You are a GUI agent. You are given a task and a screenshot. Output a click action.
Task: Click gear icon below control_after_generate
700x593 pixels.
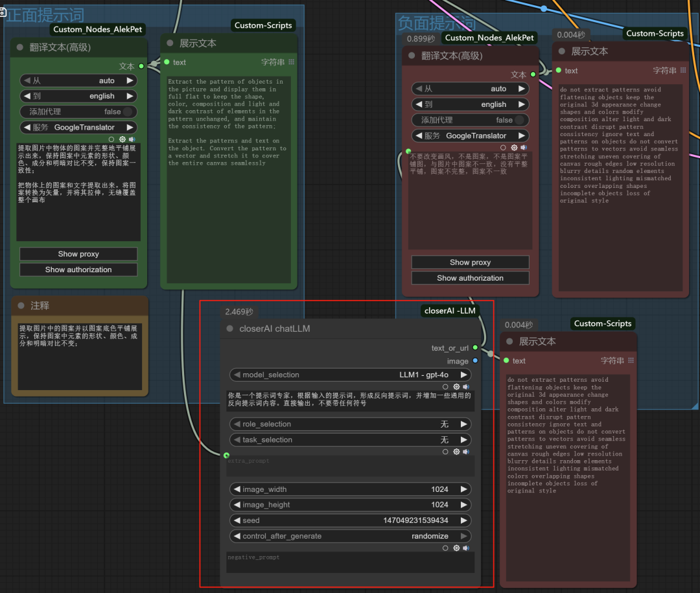[456, 548]
